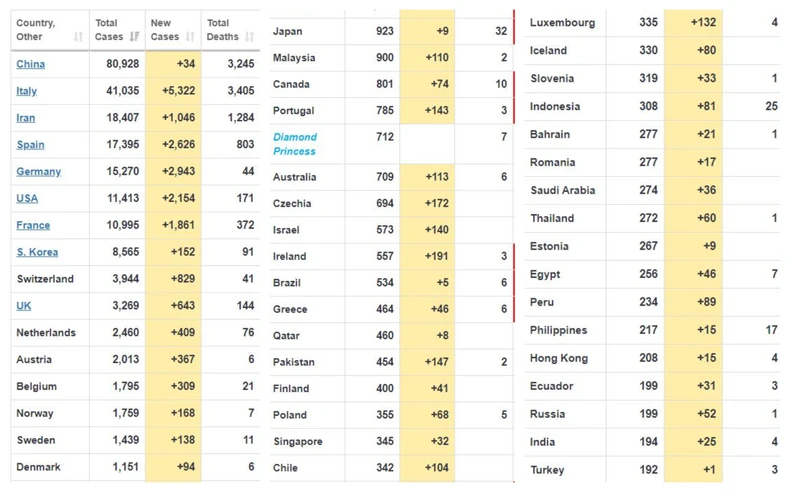Click Indonesia's total deaths value 25
This screenshot has height=492, width=790.
point(771,106)
